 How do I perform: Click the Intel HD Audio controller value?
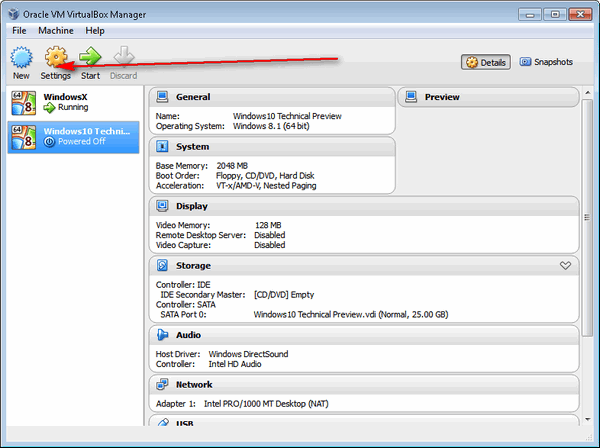tap(235, 364)
